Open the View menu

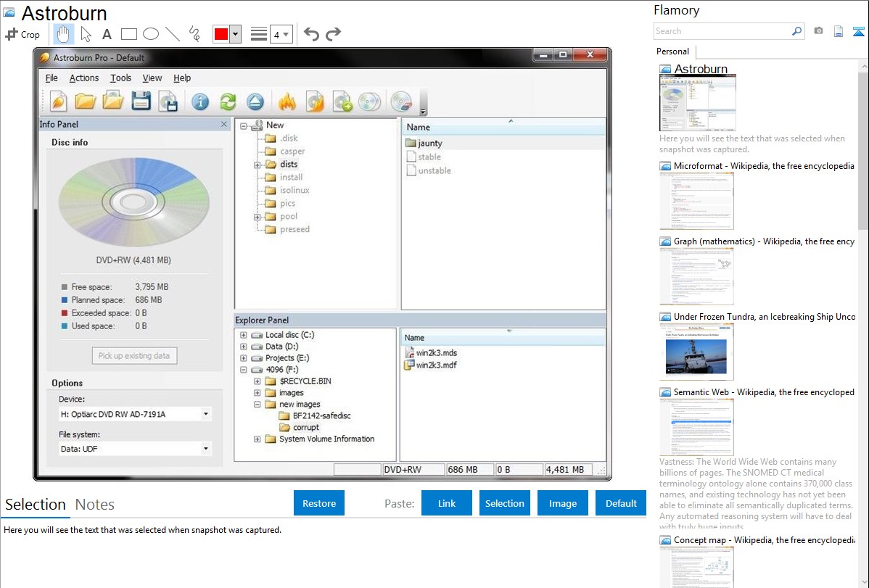click(152, 78)
